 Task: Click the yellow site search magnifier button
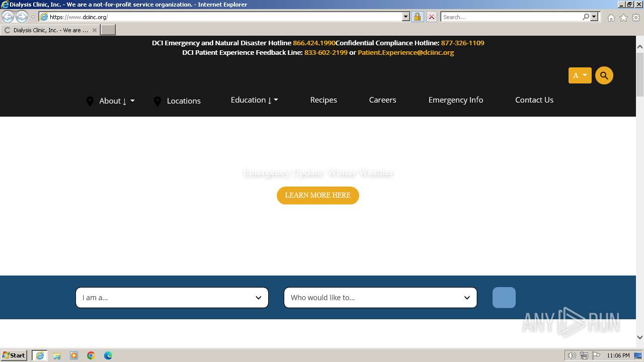[x=604, y=75]
